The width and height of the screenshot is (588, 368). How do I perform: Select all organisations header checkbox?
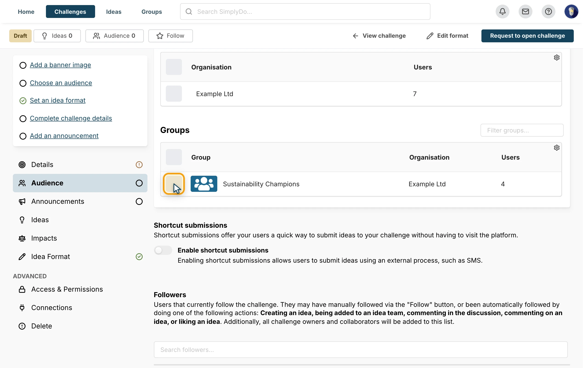point(174,67)
